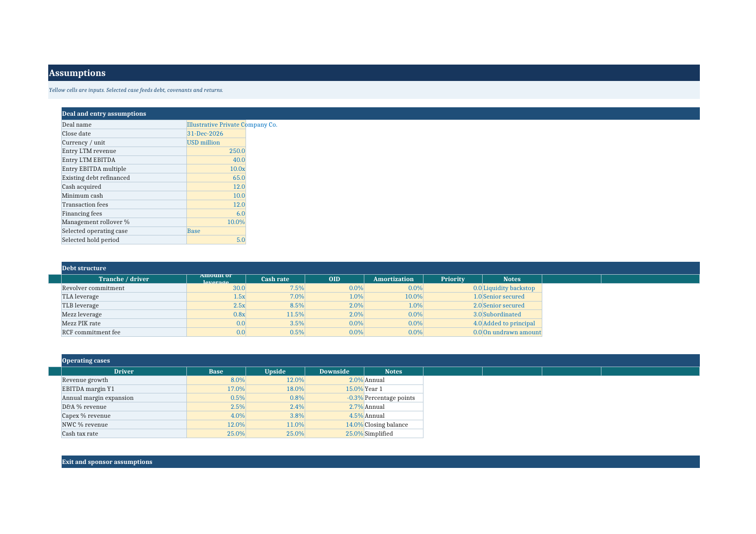
Task: Select the Entry LTM revenue value 250.0
Action: coord(216,151)
